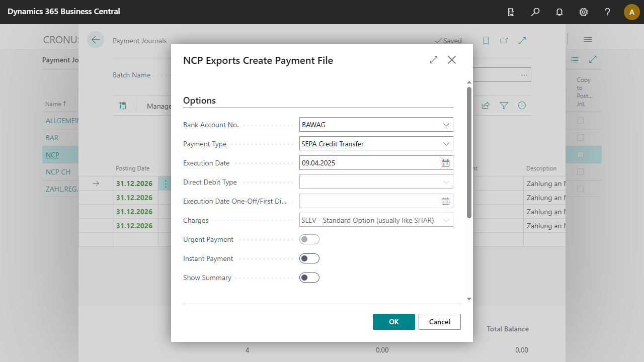Click the Total Balance label
644x362 pixels.
click(508, 329)
